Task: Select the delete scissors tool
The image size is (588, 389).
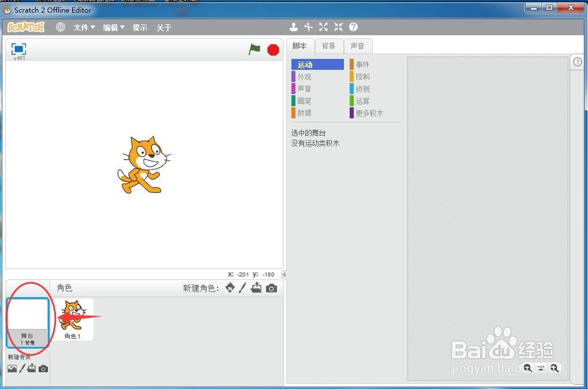Action: pyautogui.click(x=309, y=26)
